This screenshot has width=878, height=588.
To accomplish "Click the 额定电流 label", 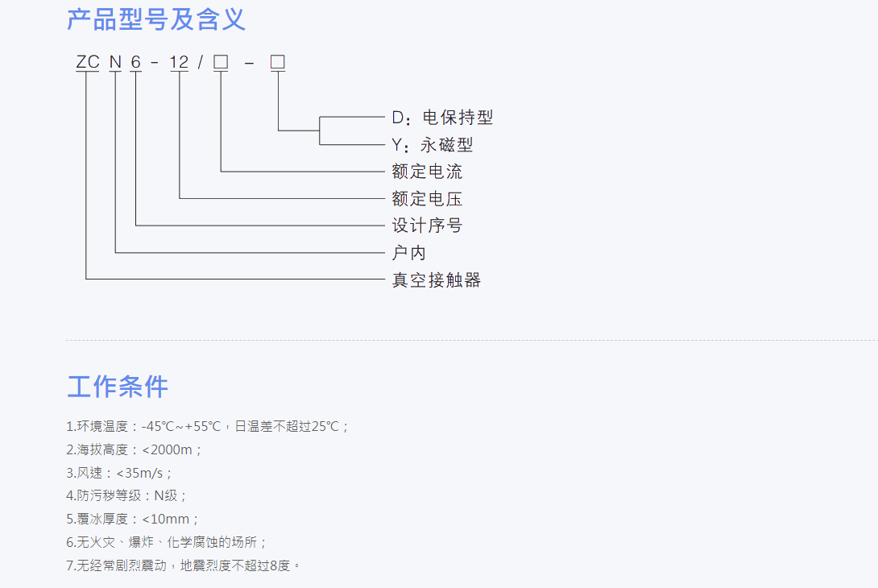I will pos(425,172).
